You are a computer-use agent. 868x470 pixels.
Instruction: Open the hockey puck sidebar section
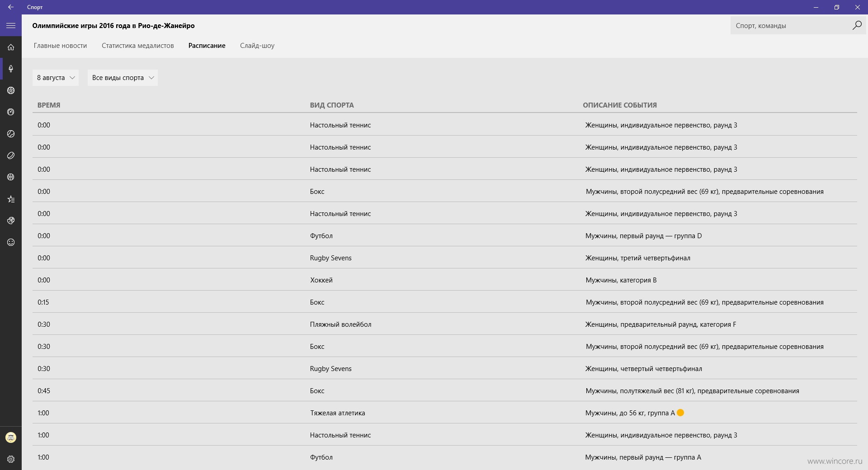[11, 155]
